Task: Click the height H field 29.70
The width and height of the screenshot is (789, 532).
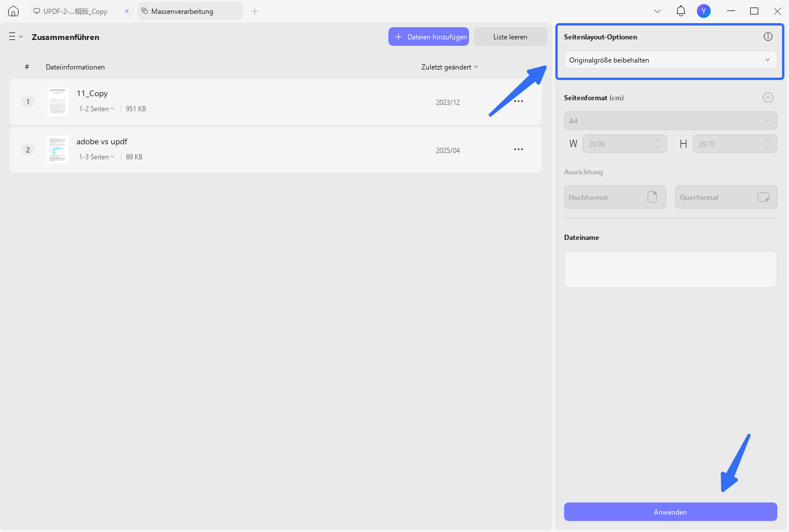Action: click(x=735, y=144)
